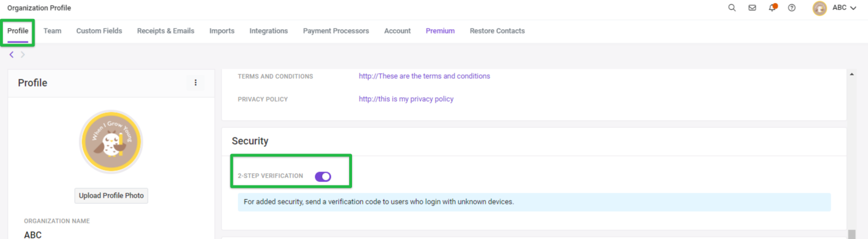Open the Custom Fields tab
868x239 pixels.
click(x=99, y=31)
